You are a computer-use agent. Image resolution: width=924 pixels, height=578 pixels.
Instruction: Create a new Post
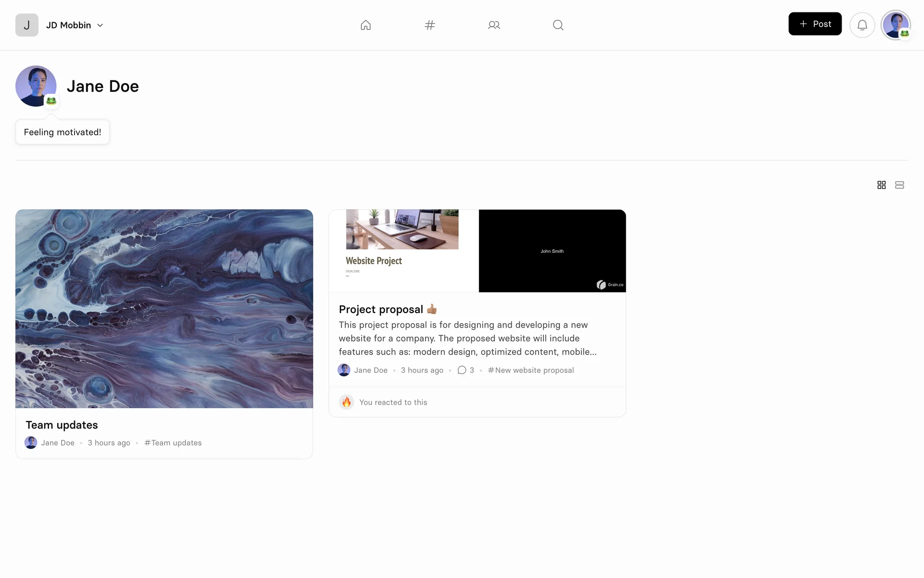click(815, 24)
